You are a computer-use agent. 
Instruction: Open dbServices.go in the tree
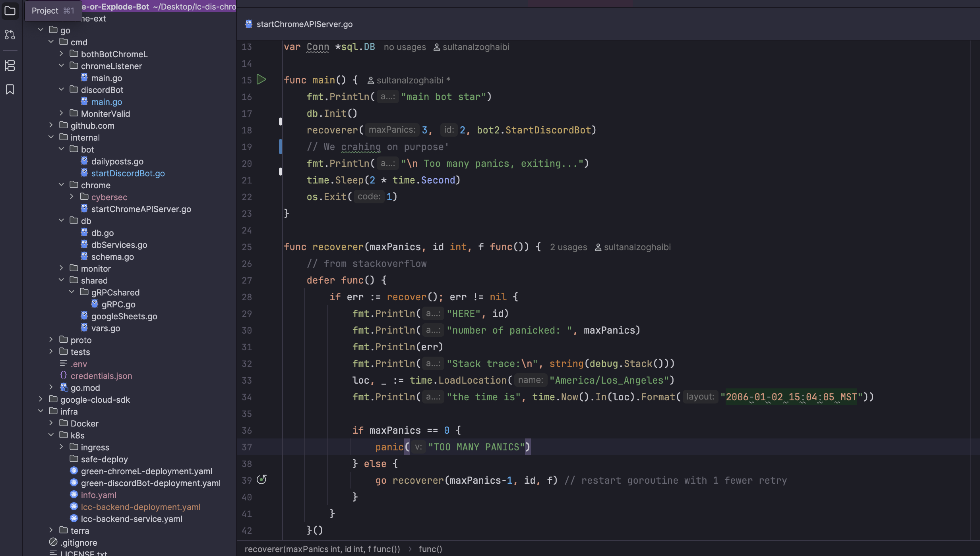(x=119, y=245)
